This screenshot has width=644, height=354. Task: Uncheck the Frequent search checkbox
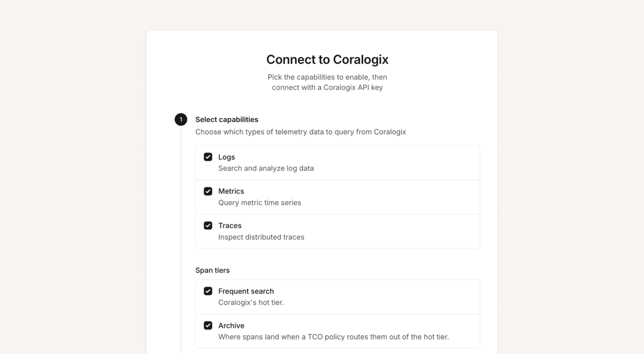tap(208, 291)
